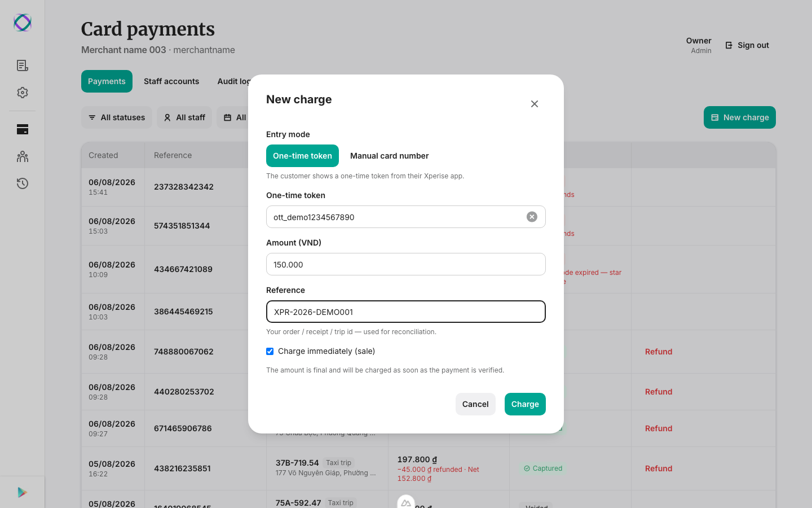This screenshot has width=812, height=508.
Task: Open the All staff filter dropdown
Action: point(184,117)
